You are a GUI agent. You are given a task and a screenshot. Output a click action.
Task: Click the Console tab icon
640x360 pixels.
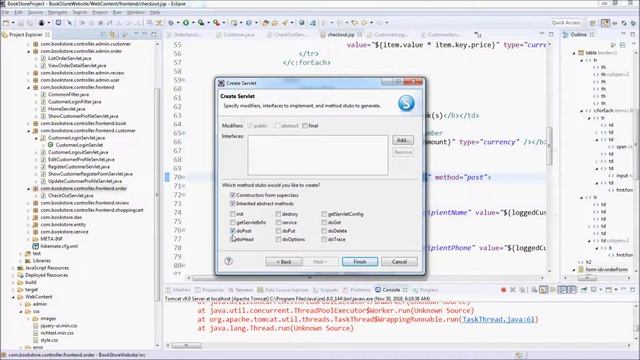378,290
